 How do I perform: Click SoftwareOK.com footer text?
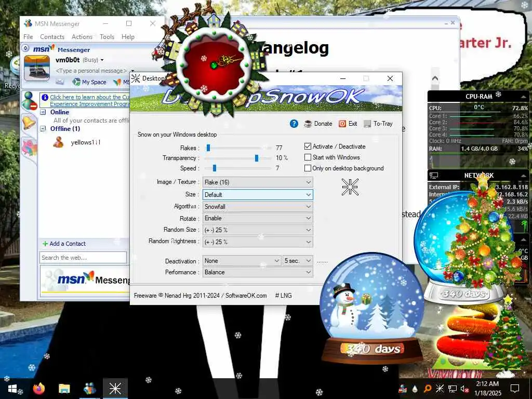[x=246, y=296]
